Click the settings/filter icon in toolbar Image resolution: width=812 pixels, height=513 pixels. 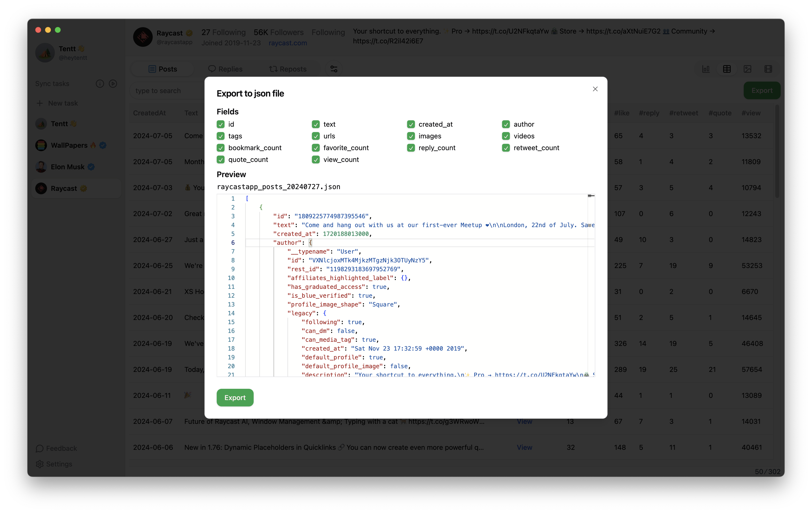[334, 69]
